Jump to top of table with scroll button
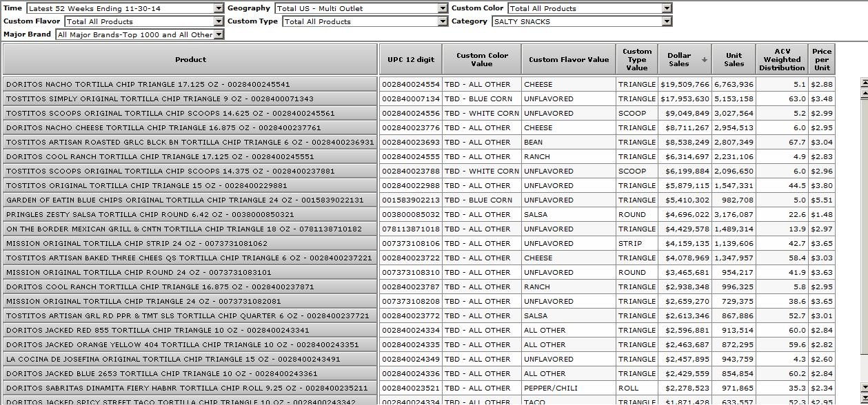This screenshot has height=405, width=868. 865,83
